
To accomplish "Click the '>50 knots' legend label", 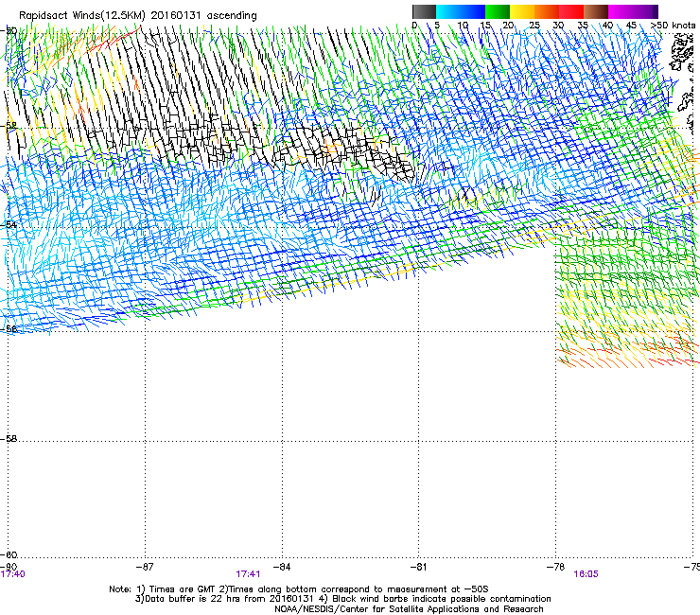I will tap(673, 25).
